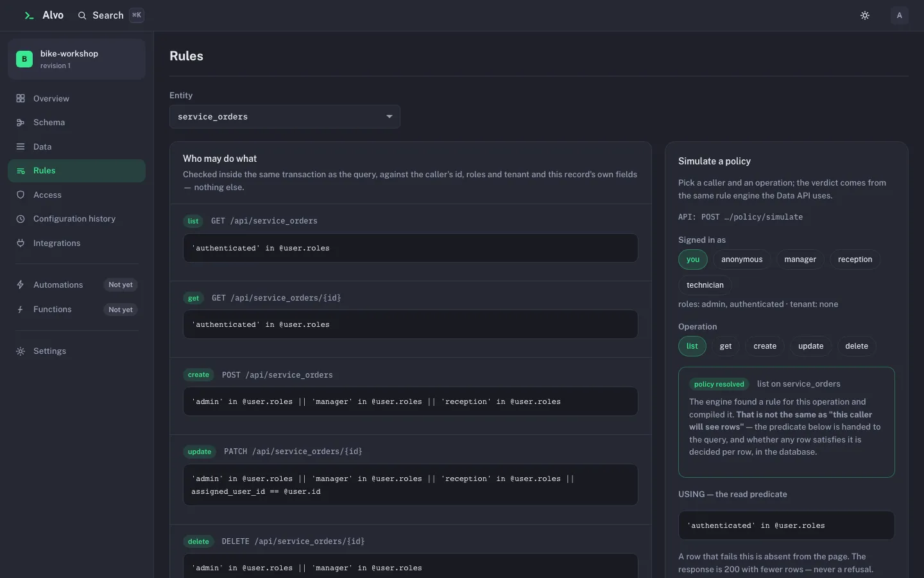This screenshot has height=578, width=924.
Task: Simulate as manager
Action: pos(800,259)
